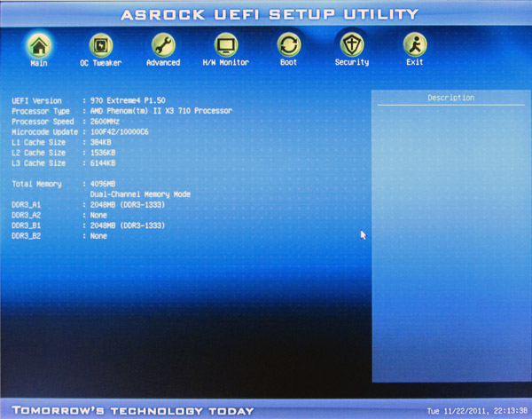This screenshot has width=532, height=419.
Task: Click the DDR3_A1 2048MB (DDR3-1333) value
Action: coord(128,205)
